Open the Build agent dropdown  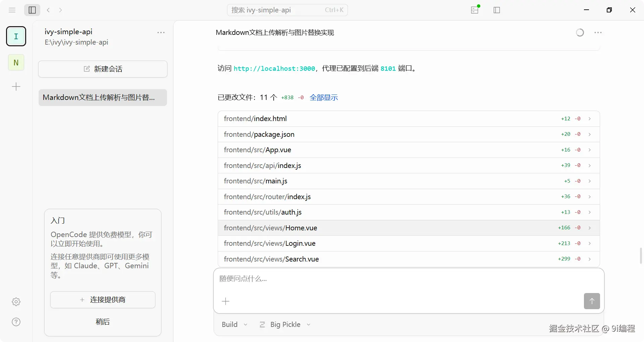[234, 325]
